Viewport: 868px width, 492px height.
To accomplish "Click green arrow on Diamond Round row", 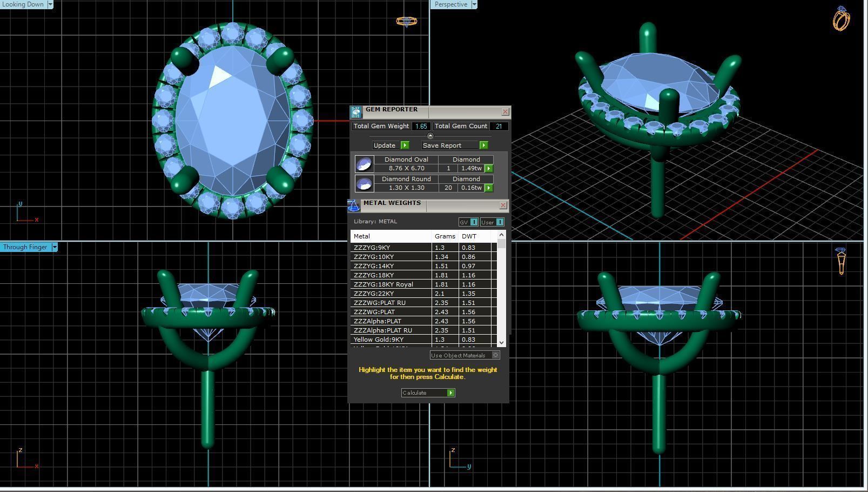I will click(x=489, y=188).
